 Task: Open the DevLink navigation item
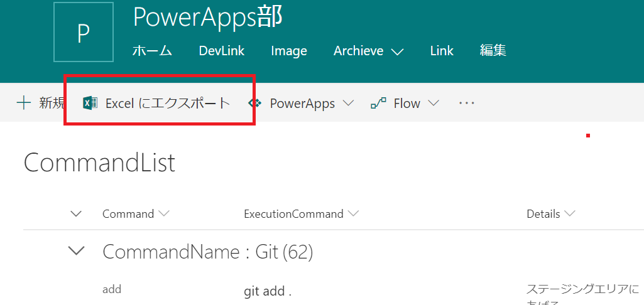pyautogui.click(x=222, y=51)
